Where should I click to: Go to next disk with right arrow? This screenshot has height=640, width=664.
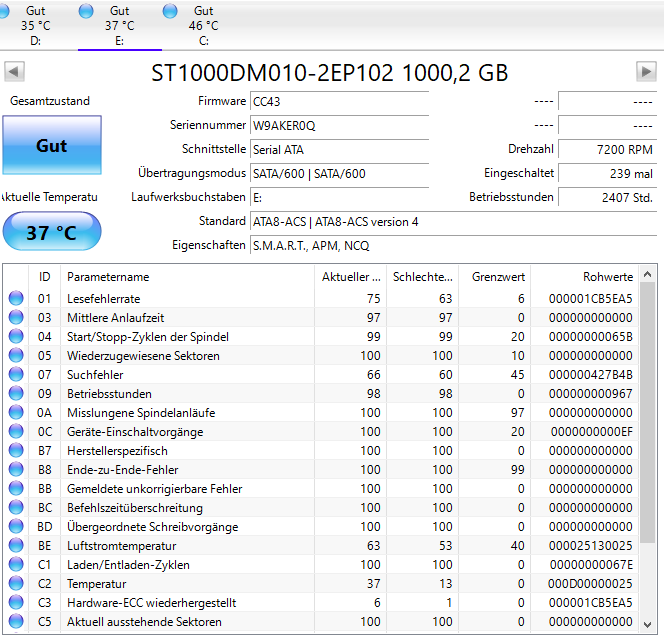pos(646,71)
